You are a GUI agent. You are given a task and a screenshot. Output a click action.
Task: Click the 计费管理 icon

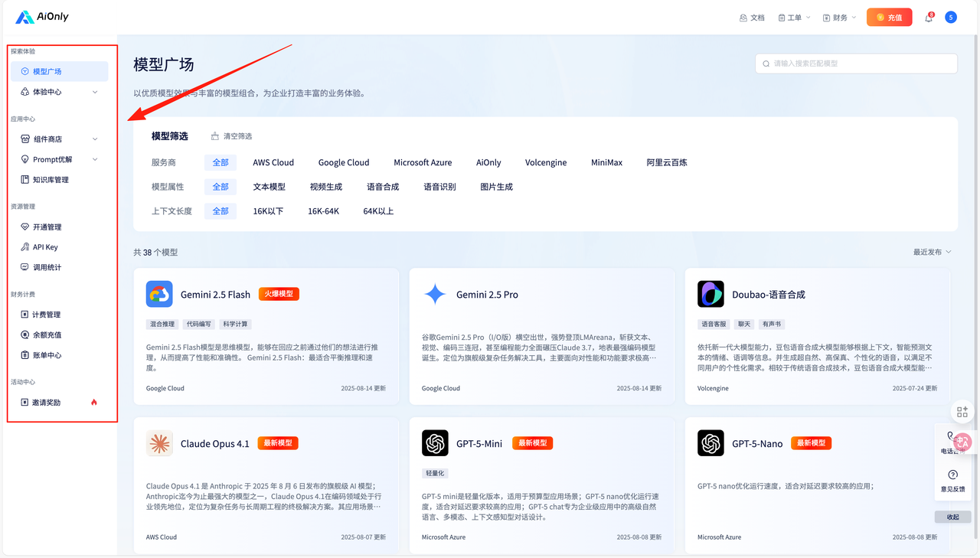tap(25, 315)
